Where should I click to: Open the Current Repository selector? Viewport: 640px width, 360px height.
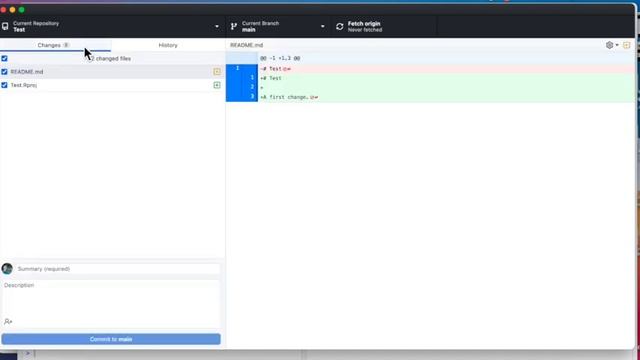tap(112, 27)
